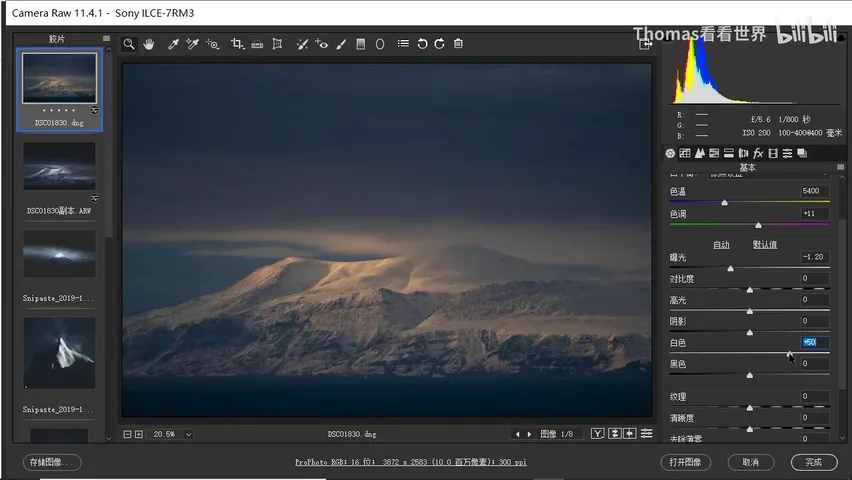852x480 pixels.
Task: Open the Effects fx panel tab
Action: 758,153
